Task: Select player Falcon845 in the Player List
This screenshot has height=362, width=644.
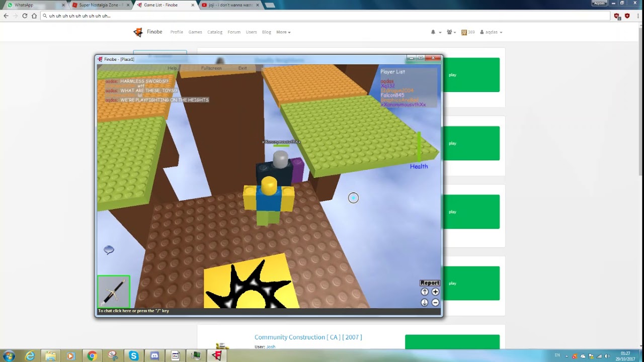Action: pos(392,95)
